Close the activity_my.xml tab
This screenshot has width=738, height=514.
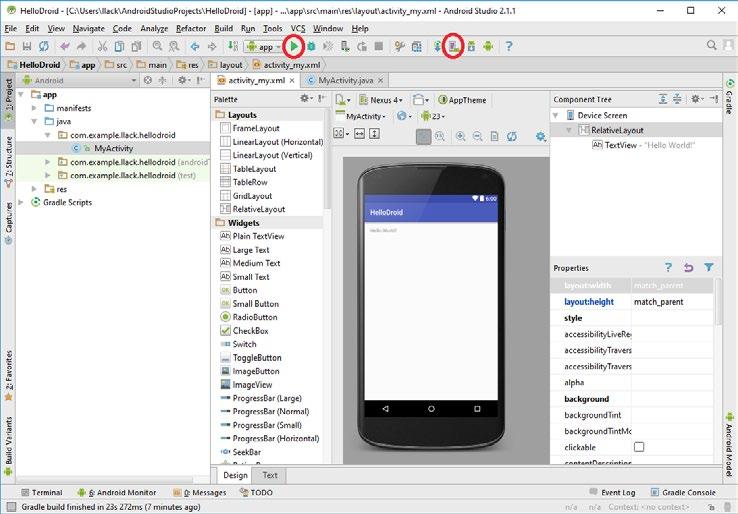292,80
